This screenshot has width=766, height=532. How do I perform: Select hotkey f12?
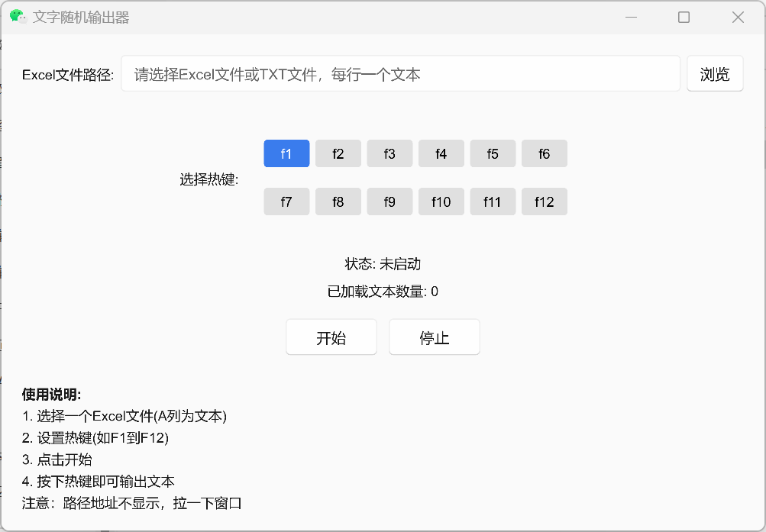(544, 202)
